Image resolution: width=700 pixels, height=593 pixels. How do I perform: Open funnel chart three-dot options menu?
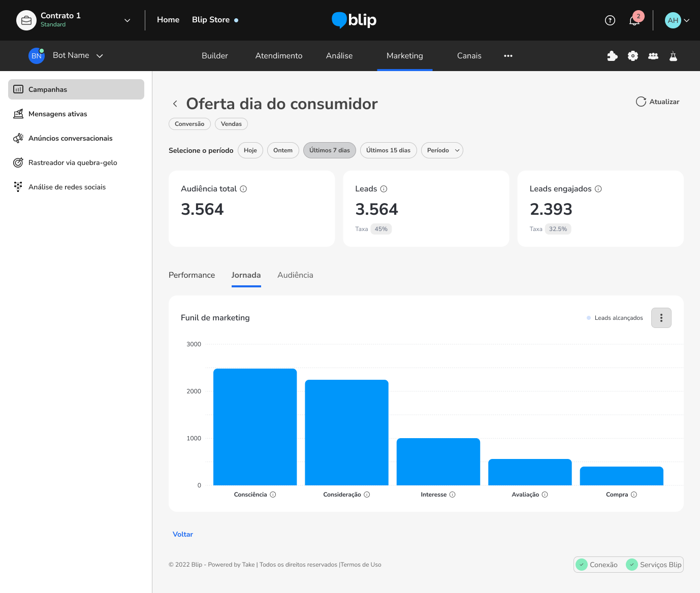[x=661, y=318]
